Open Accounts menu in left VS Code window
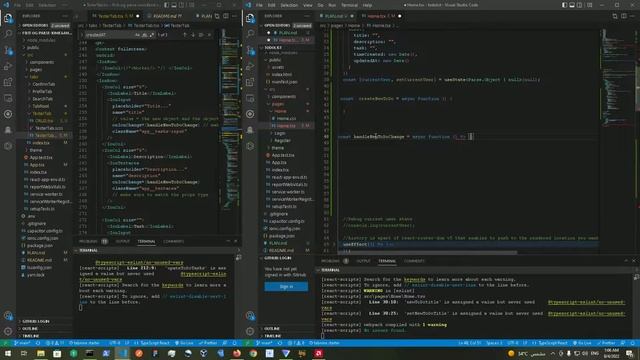The image size is (640, 360). (x=8, y=315)
